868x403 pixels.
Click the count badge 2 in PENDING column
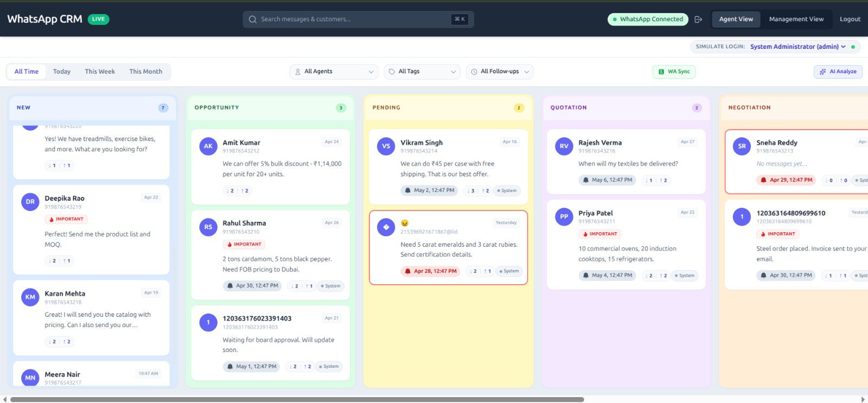[x=519, y=108]
